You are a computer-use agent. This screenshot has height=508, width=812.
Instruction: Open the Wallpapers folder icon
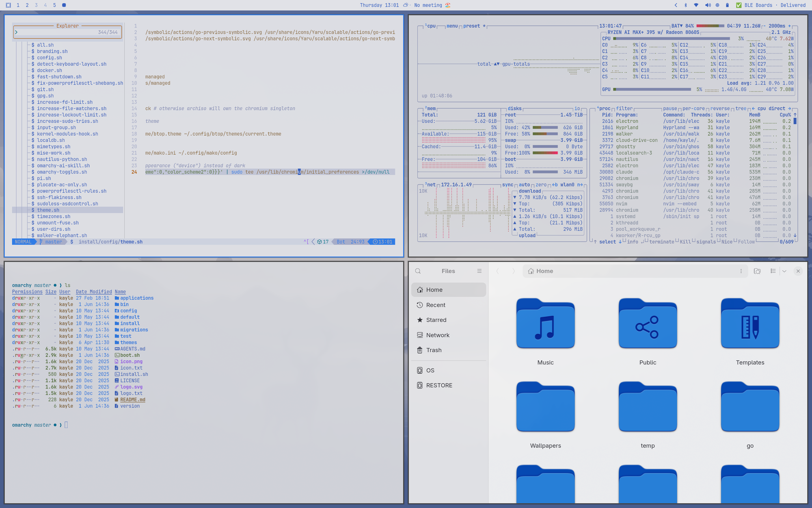pos(545,406)
